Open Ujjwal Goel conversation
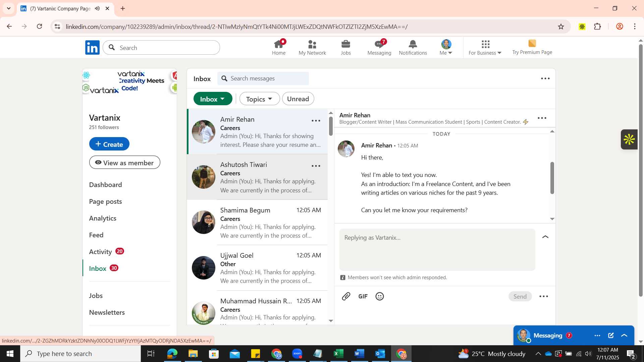The width and height of the screenshot is (644, 362). point(257,268)
